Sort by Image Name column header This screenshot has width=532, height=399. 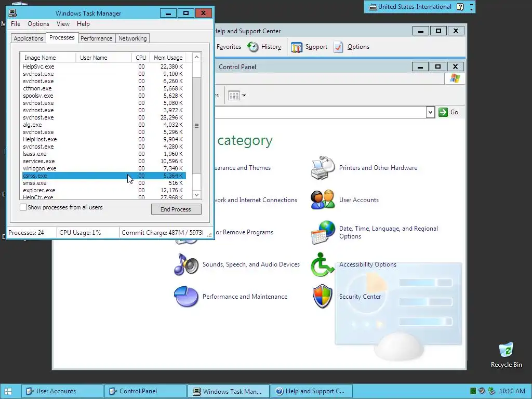point(48,58)
